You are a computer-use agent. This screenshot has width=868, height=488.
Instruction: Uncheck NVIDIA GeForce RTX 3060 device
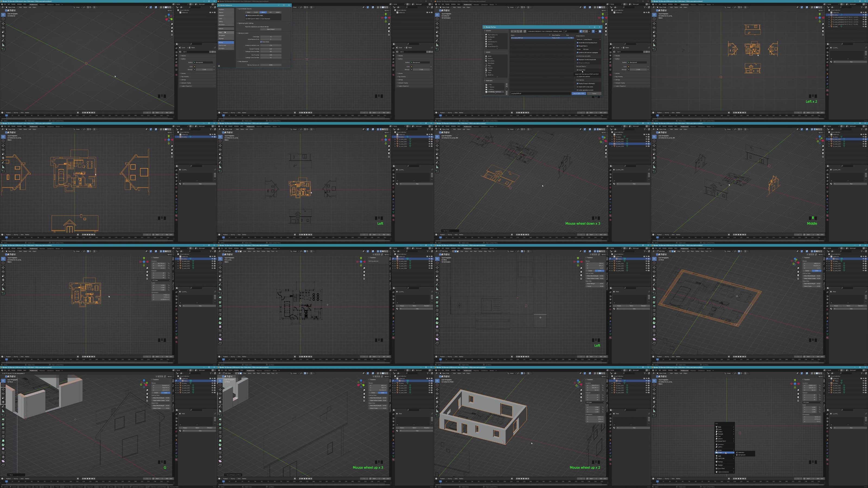(x=247, y=15)
